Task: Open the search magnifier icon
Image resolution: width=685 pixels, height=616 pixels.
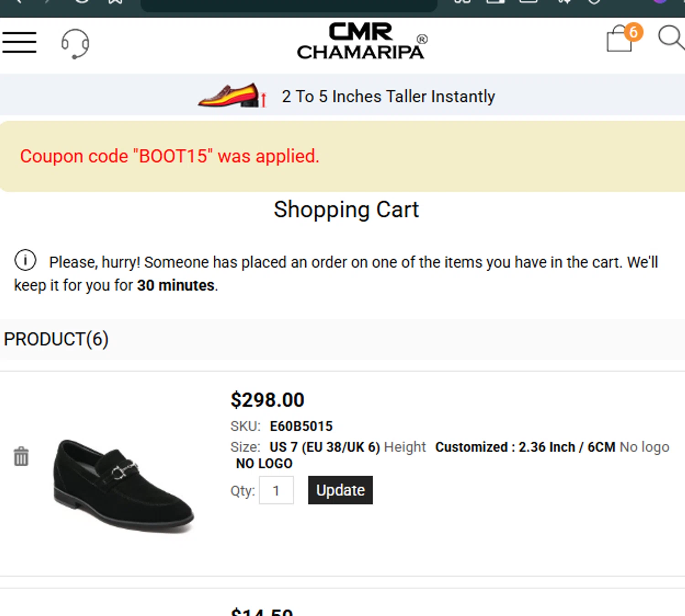Action: [671, 37]
